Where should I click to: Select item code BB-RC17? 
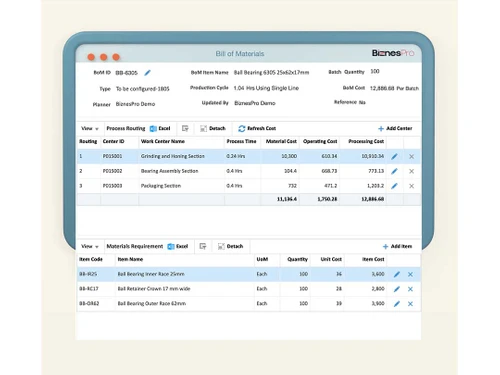tap(89, 289)
